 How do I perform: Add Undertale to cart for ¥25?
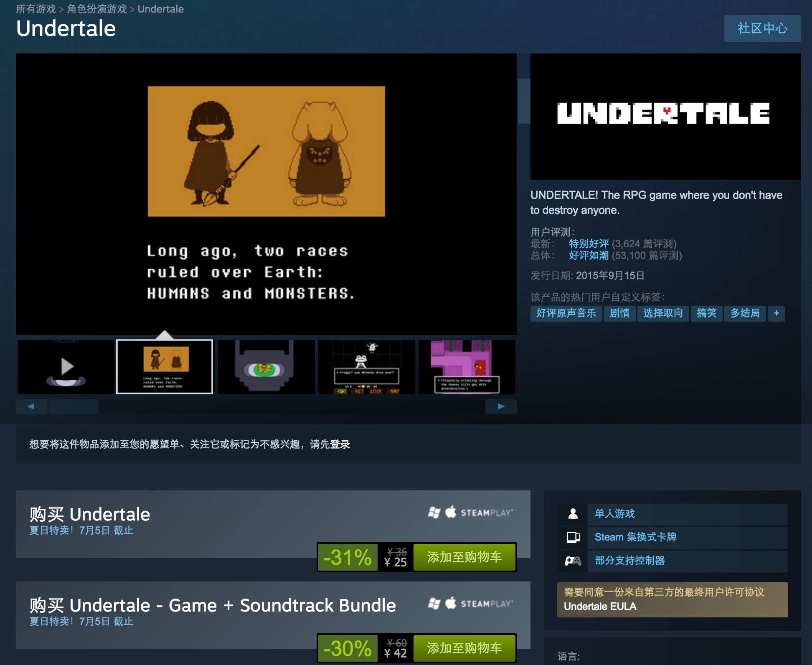pos(464,557)
